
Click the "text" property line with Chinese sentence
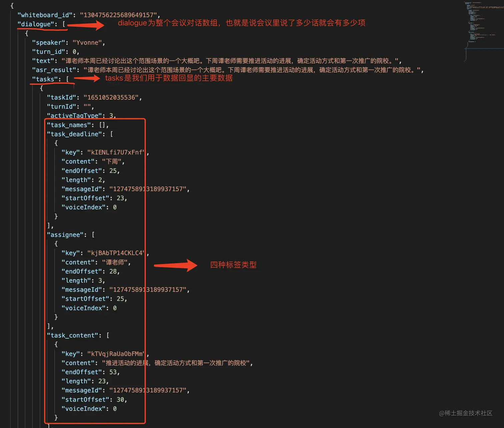217,61
